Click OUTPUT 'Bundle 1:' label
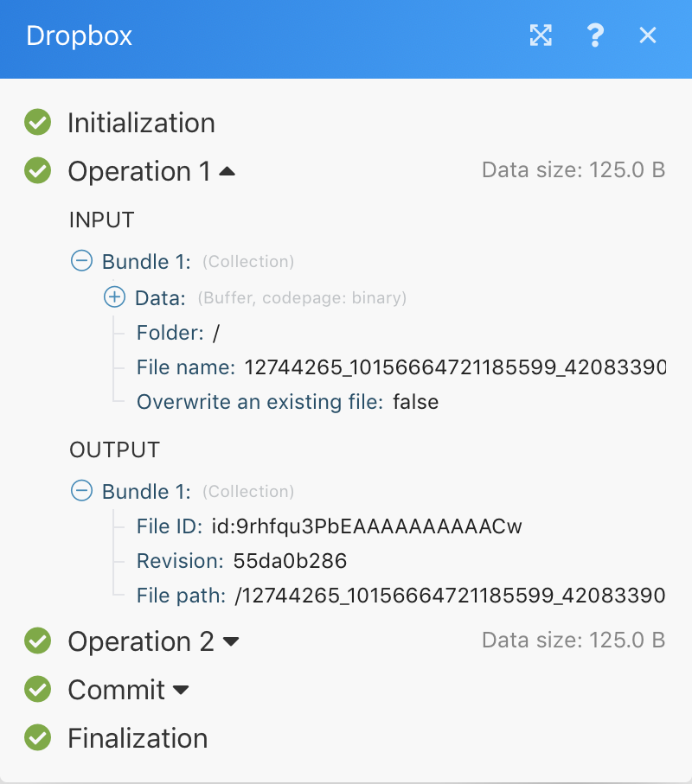The height and width of the screenshot is (784, 692). 146,492
